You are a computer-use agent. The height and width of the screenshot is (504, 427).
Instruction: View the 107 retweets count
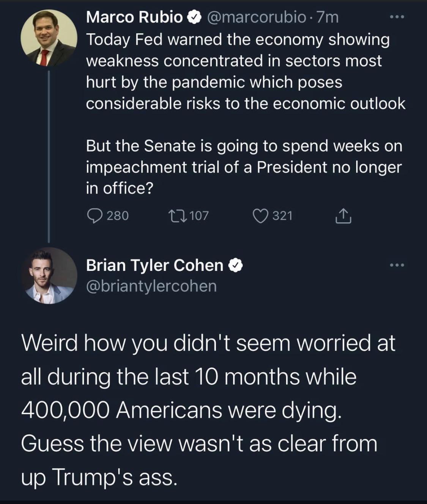tap(199, 216)
